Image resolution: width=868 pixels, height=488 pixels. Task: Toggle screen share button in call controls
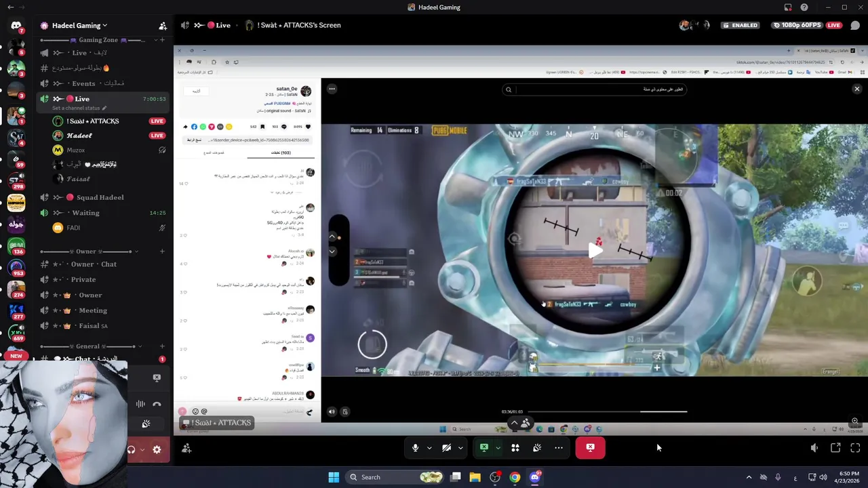click(484, 448)
